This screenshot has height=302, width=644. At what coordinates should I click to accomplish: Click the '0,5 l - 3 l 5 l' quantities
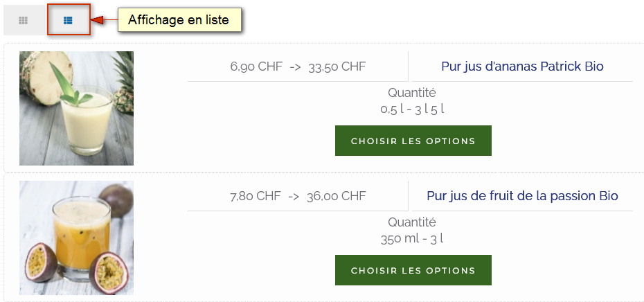coord(412,109)
